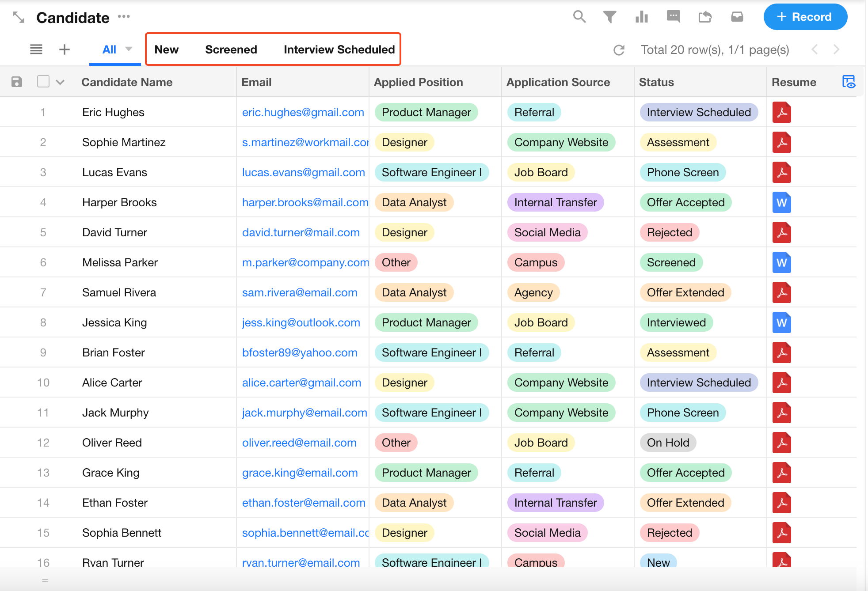868x591 pixels.
Task: Select David Turner's Rejected status tag
Action: tap(670, 232)
